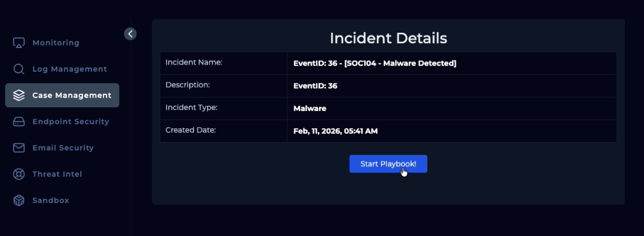Click the Case Management layers icon

click(19, 95)
